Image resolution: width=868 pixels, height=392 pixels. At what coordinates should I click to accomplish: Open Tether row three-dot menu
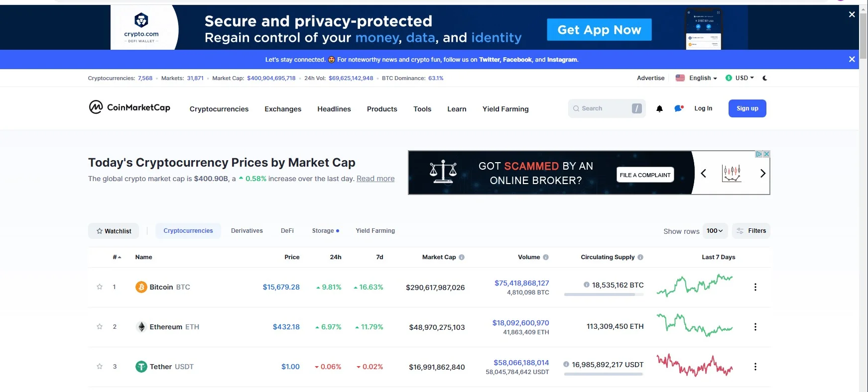click(x=755, y=367)
